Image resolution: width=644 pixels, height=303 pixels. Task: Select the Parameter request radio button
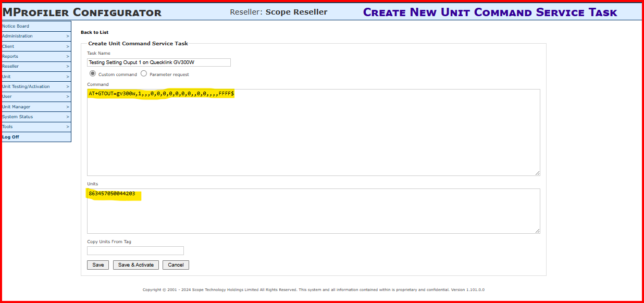pos(144,74)
